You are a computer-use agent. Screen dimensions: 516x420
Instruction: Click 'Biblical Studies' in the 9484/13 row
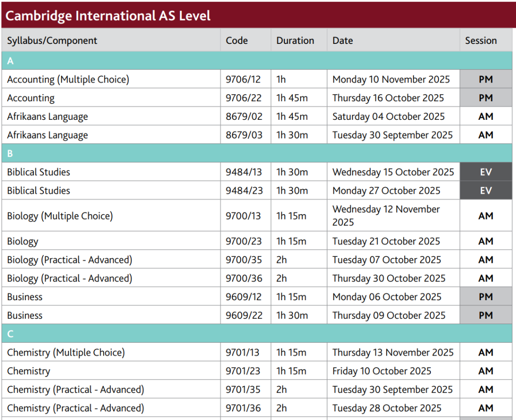(39, 172)
